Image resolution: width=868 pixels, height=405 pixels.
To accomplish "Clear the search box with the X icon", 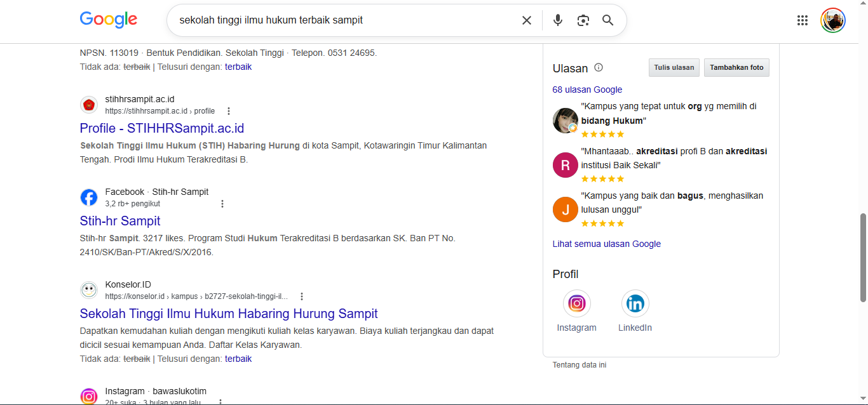I will click(527, 20).
